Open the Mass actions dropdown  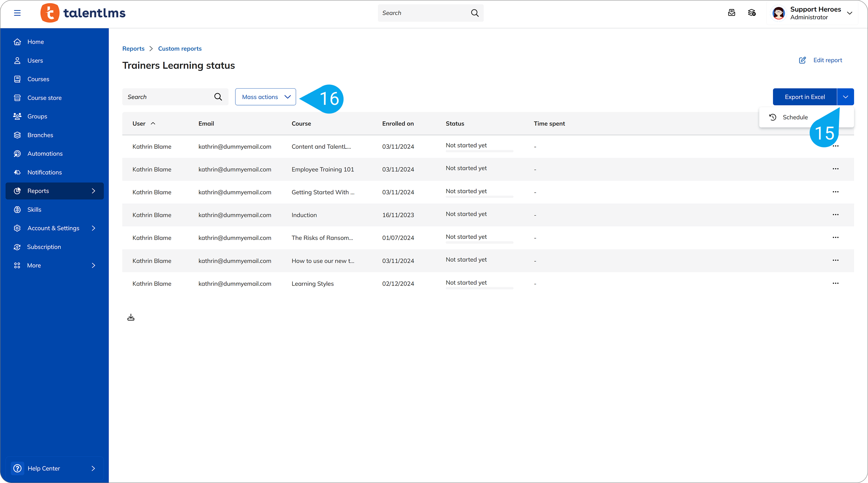pos(265,97)
